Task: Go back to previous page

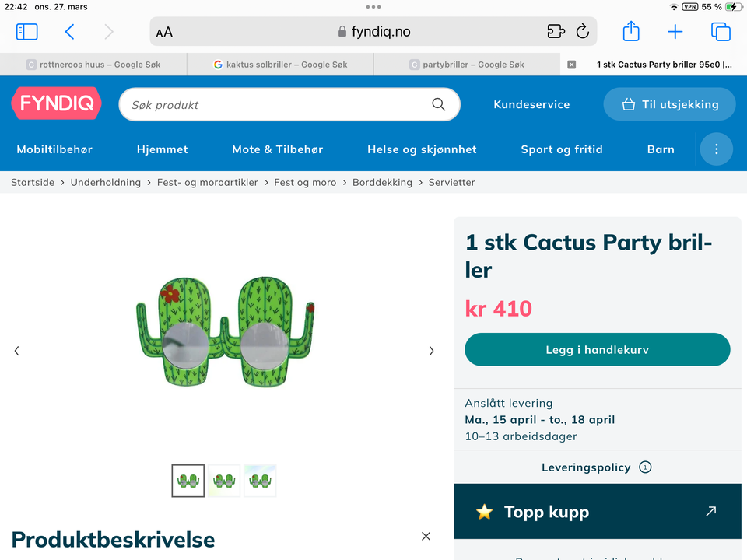Action: tap(70, 32)
